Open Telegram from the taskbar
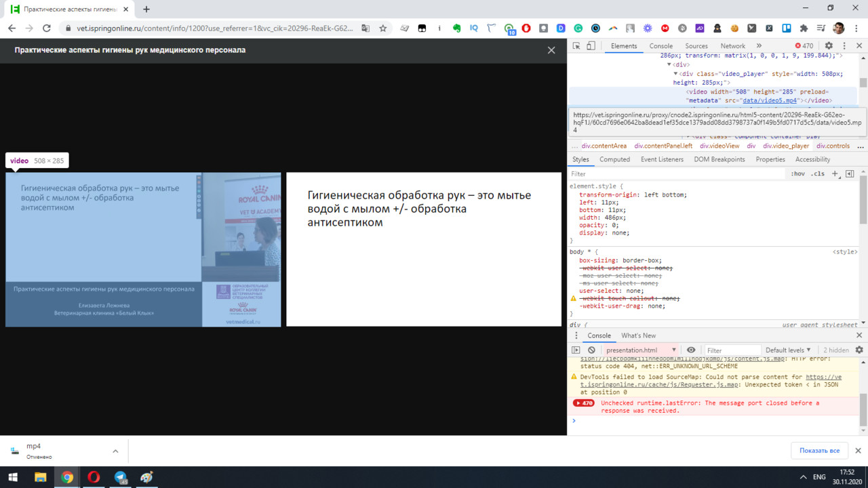 [121, 477]
